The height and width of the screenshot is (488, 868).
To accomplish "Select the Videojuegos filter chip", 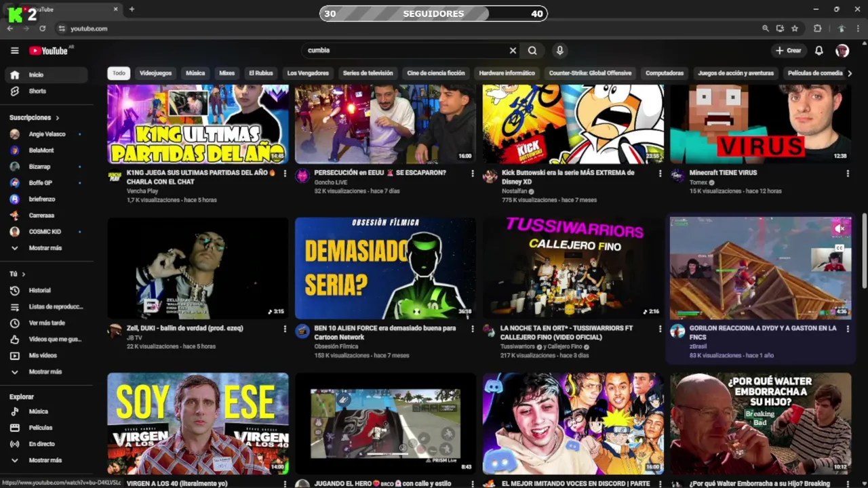I will point(155,73).
